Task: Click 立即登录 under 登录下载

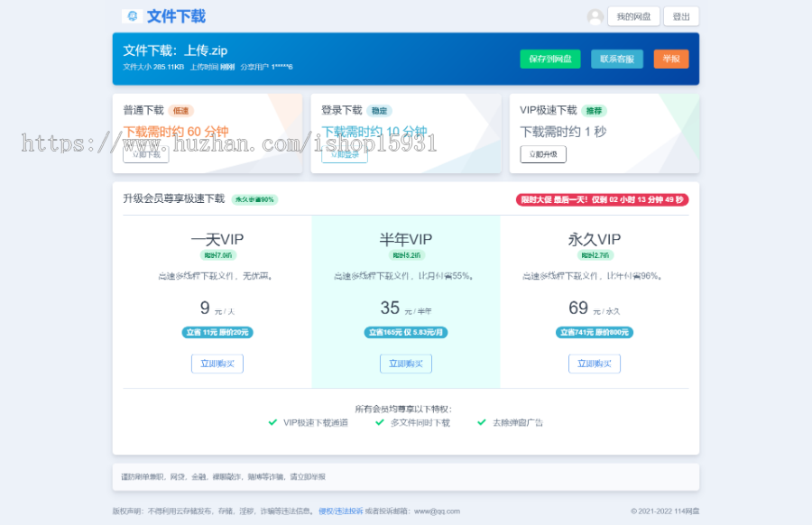Action: pos(345,154)
